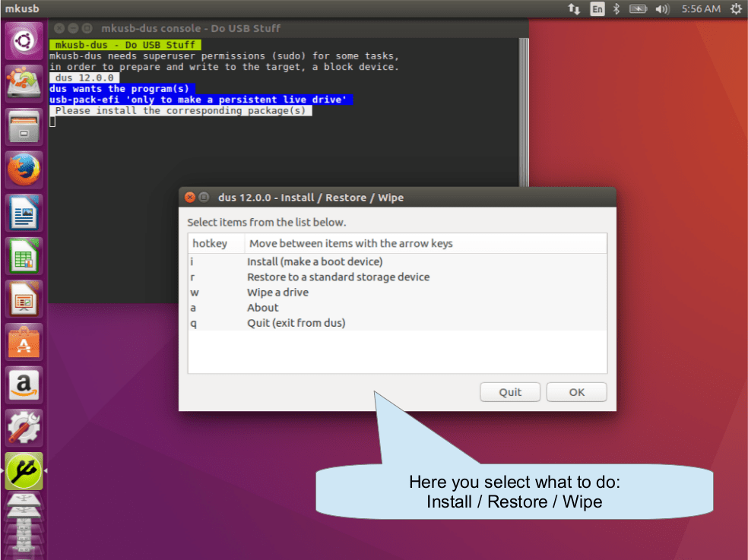Click the 'dus 12.0.0' line in the console

(x=84, y=78)
